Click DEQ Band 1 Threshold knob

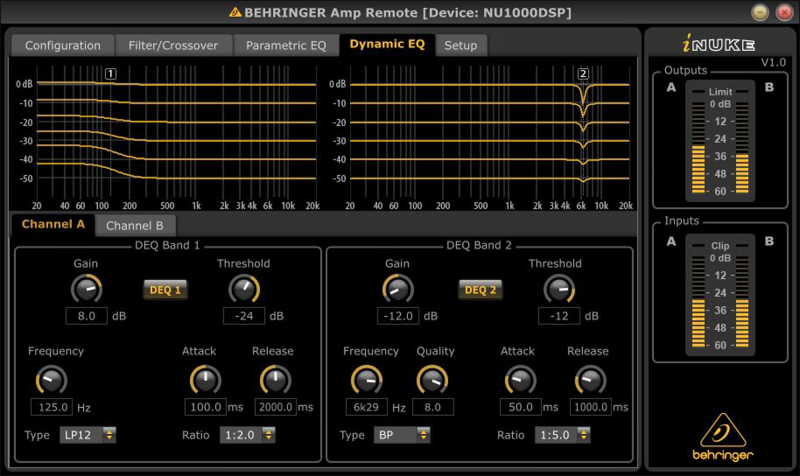click(x=243, y=290)
